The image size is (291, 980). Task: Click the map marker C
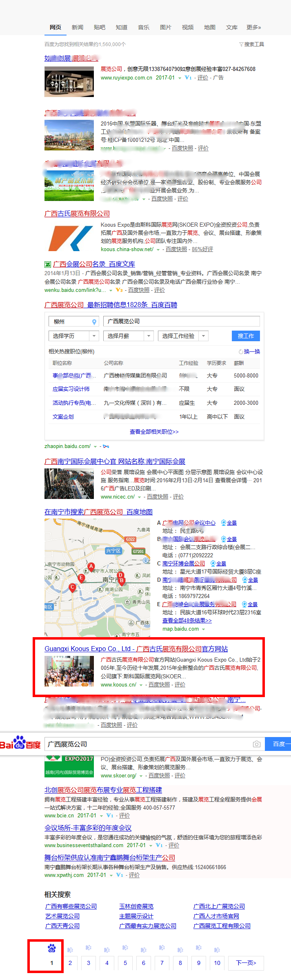pos(72,588)
